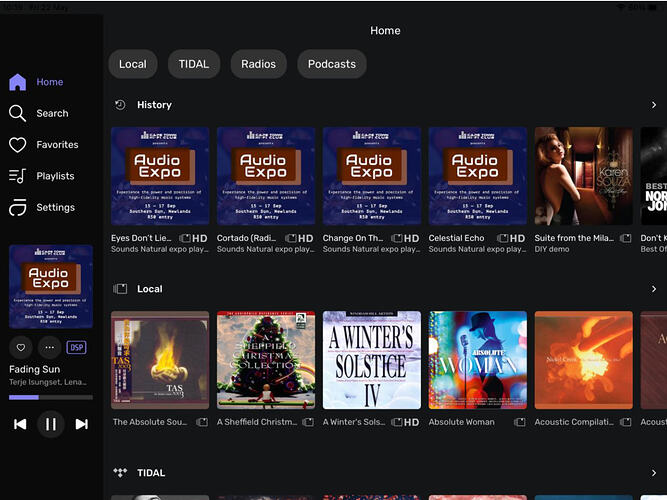Image resolution: width=667 pixels, height=500 pixels.
Task: Open Eyes Don't Lie album cover
Action: [160, 176]
